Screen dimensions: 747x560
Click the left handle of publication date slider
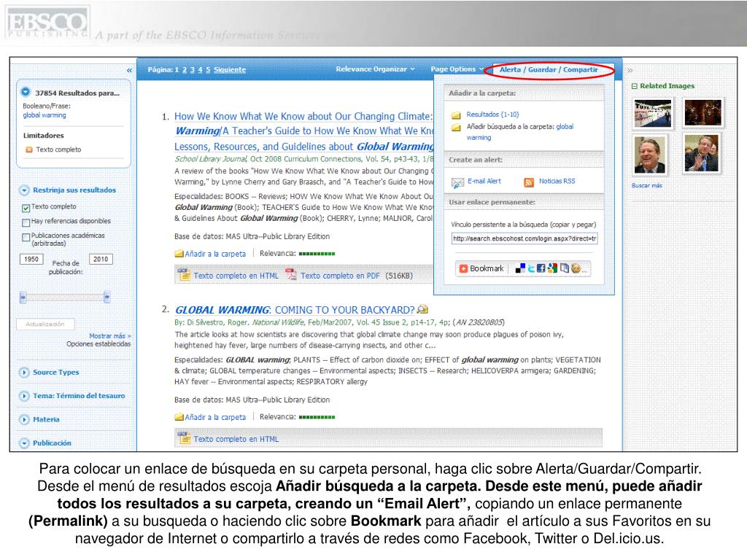click(23, 297)
